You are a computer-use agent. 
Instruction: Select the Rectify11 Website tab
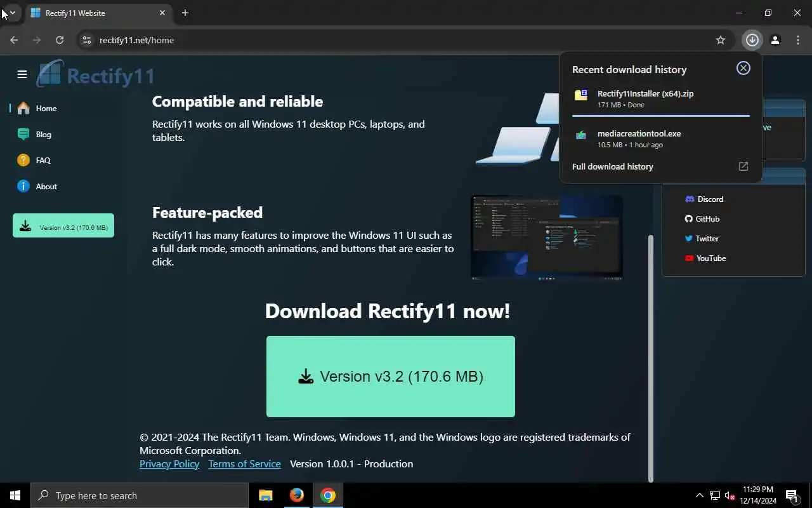(98, 13)
